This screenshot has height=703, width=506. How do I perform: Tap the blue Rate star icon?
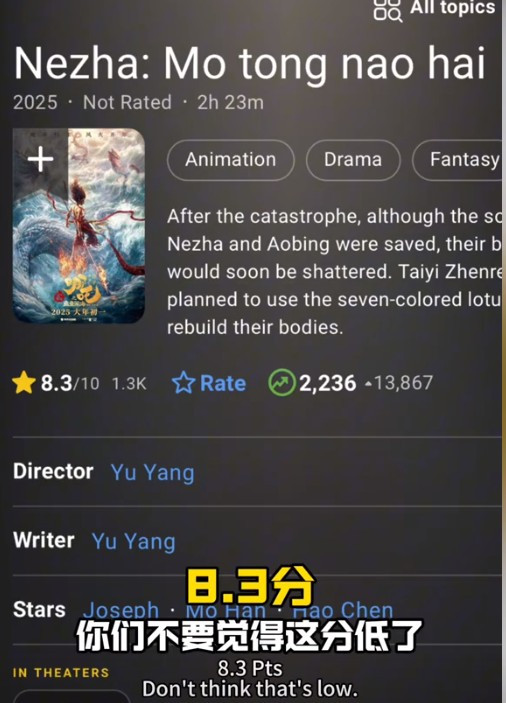[183, 382]
